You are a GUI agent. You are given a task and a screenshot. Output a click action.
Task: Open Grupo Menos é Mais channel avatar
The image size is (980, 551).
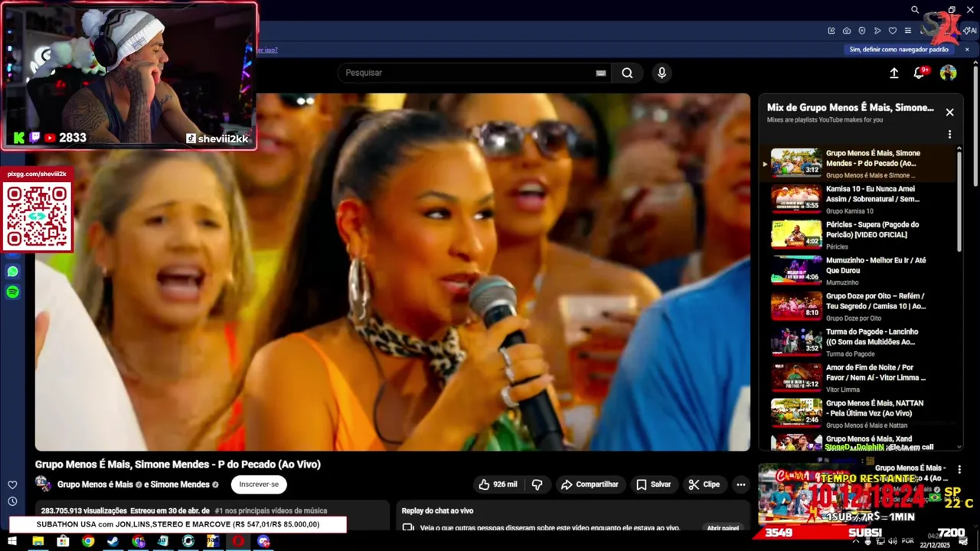coord(43,484)
